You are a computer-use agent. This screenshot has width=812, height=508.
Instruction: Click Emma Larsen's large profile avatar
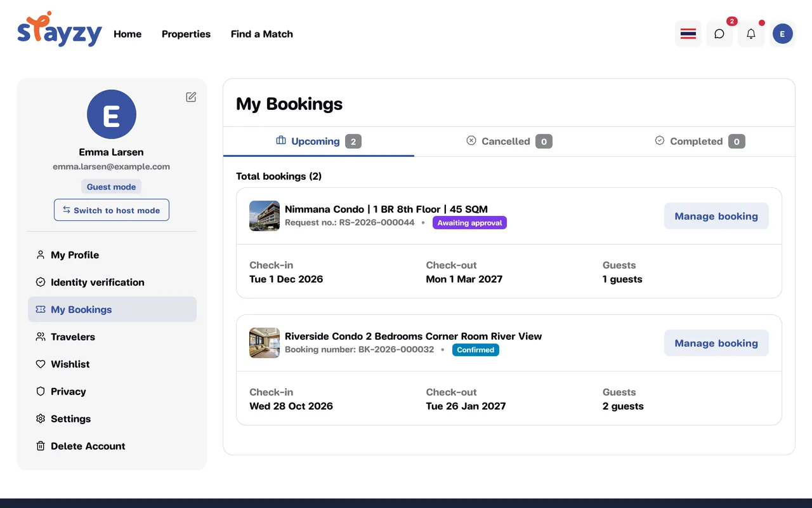coord(112,114)
